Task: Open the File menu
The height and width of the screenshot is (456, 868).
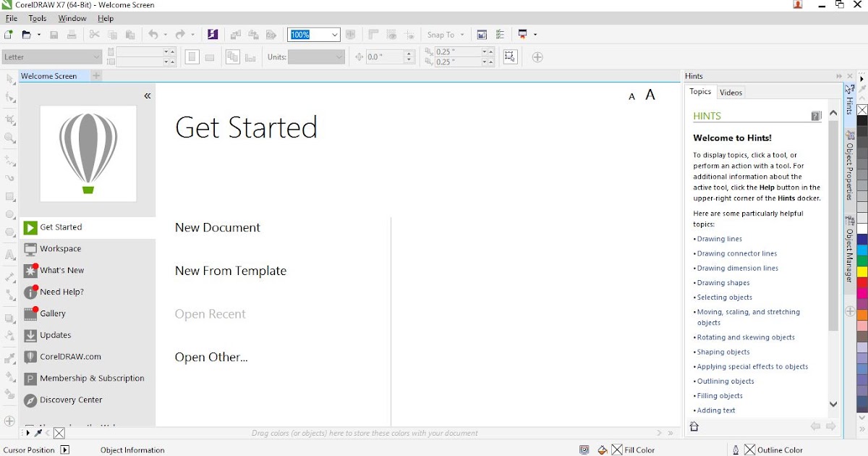Action: click(x=12, y=18)
